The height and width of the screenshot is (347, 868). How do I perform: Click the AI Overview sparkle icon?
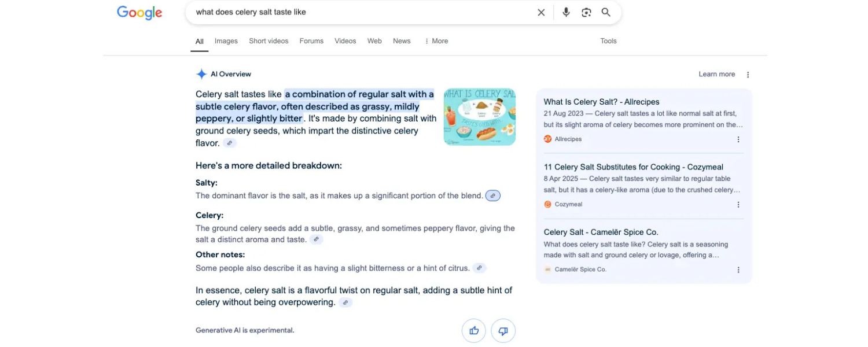pyautogui.click(x=201, y=73)
